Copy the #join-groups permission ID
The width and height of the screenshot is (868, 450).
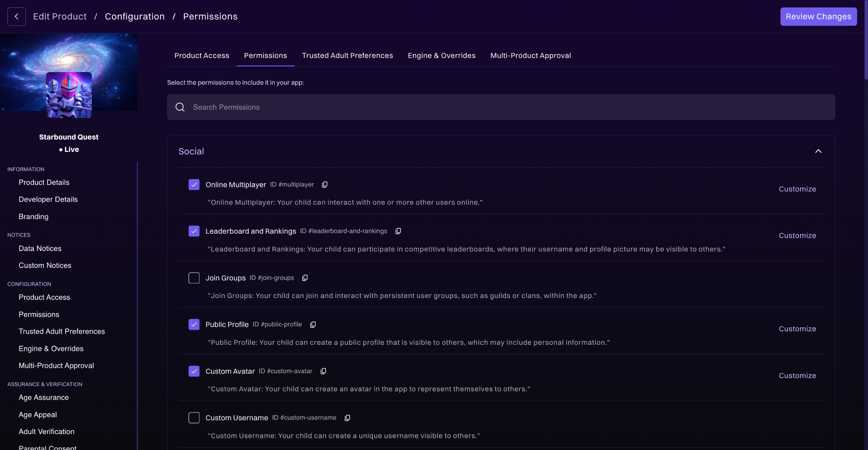point(305,278)
